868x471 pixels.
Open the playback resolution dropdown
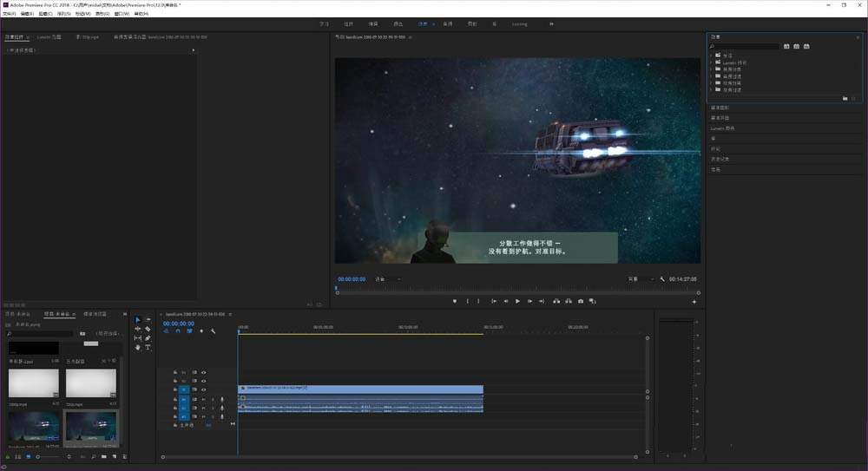(641, 279)
